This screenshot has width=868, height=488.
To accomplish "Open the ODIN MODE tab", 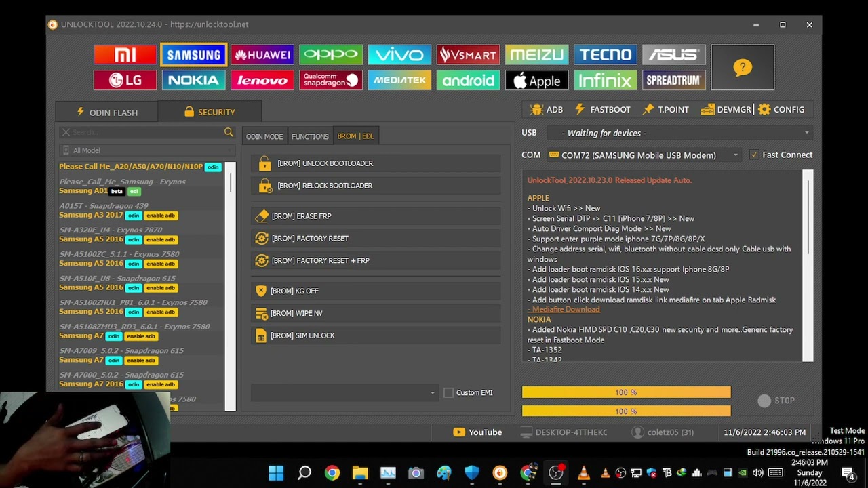I will [264, 136].
